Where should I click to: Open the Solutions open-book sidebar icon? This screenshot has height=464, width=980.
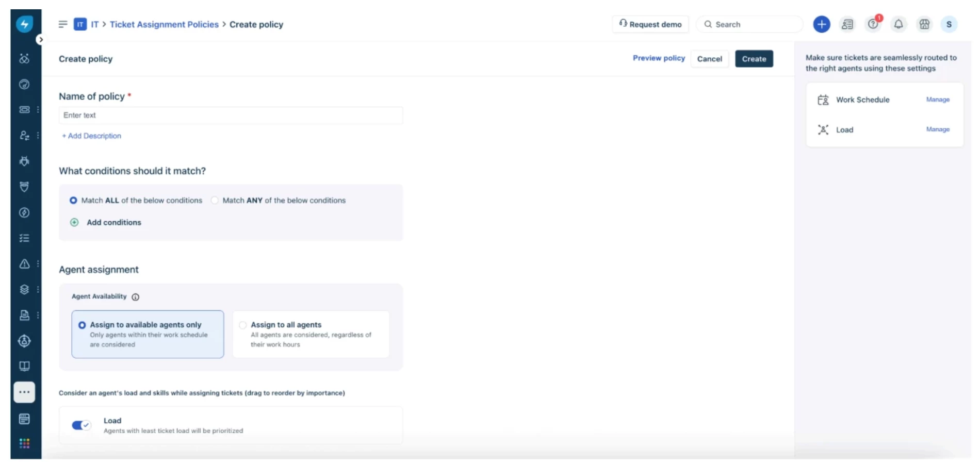click(x=24, y=366)
